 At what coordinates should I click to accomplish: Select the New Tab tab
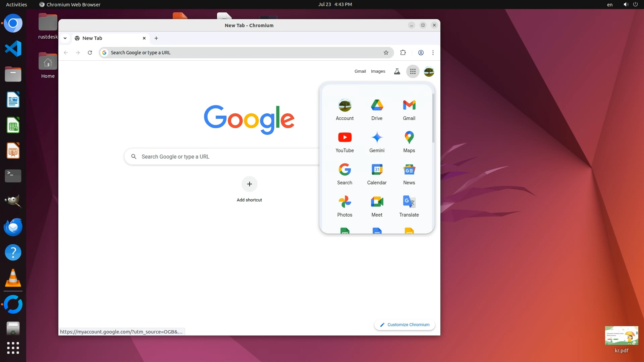click(x=107, y=38)
